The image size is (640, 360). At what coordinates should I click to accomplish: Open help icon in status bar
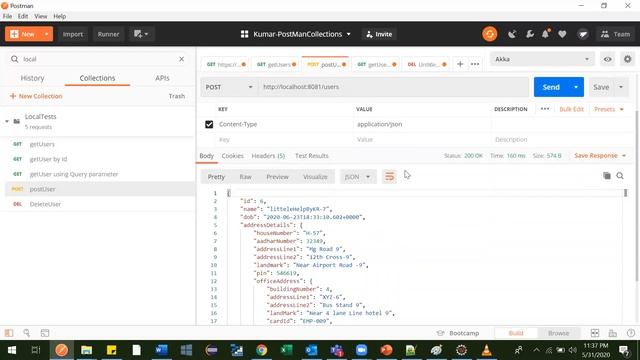pos(631,333)
